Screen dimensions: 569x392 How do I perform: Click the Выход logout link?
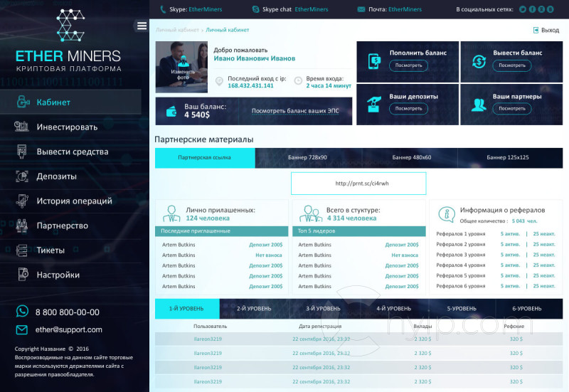tap(546, 30)
